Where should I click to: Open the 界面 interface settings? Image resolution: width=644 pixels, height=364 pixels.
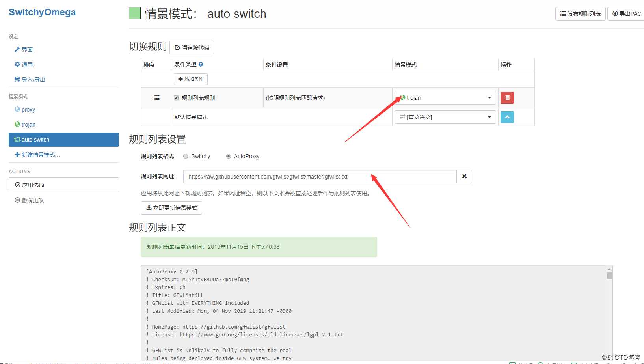point(24,50)
